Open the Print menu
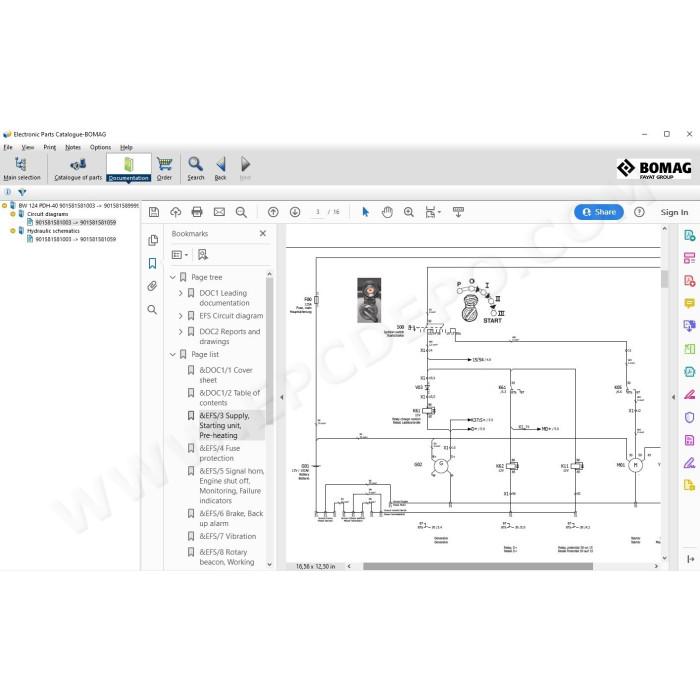The width and height of the screenshot is (700, 700). (x=50, y=147)
